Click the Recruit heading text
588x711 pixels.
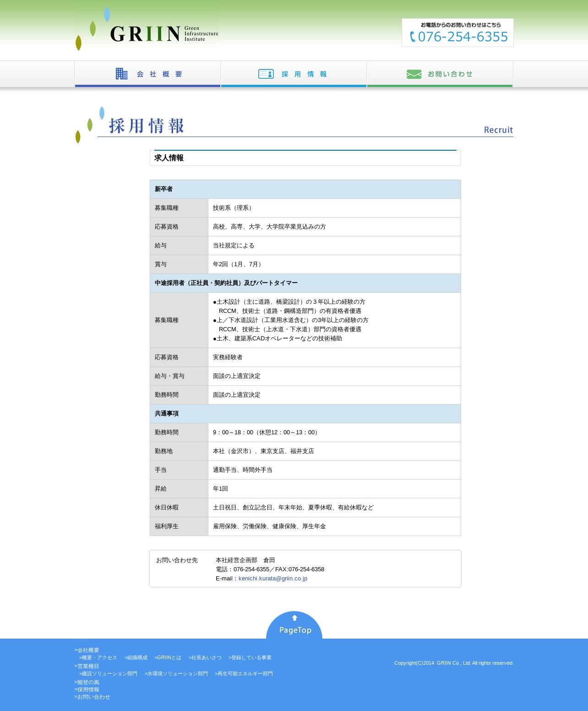(498, 130)
